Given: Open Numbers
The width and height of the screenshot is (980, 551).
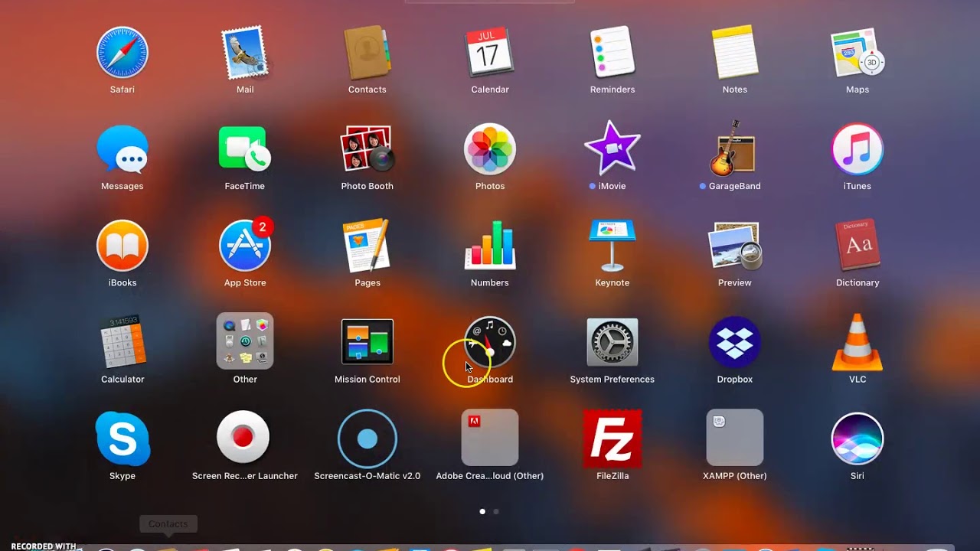Looking at the screenshot, I should 490,246.
